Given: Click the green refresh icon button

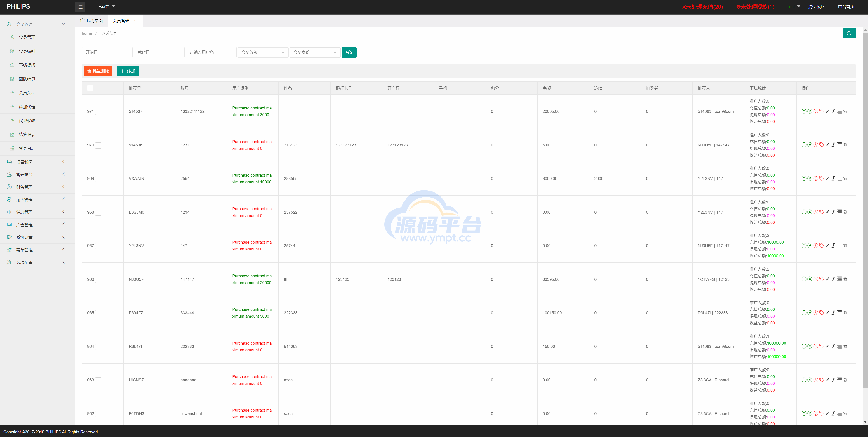Looking at the screenshot, I should click(x=849, y=33).
